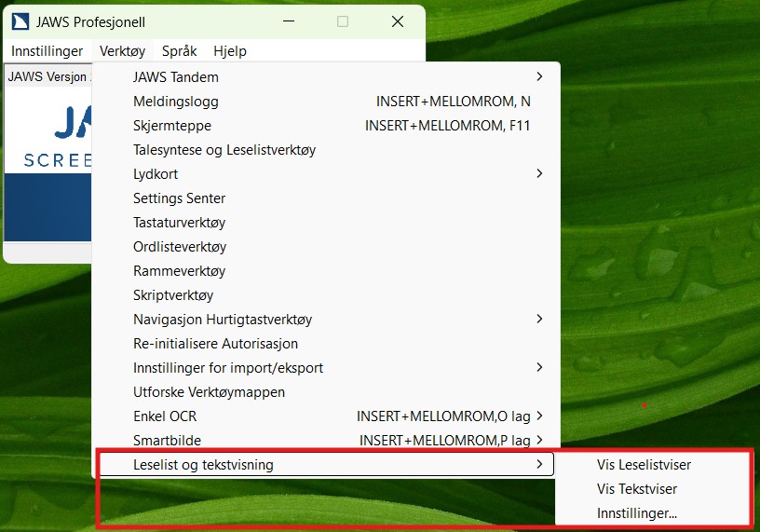Expand the Lydkort submenu arrow
760x532 pixels.
(539, 173)
